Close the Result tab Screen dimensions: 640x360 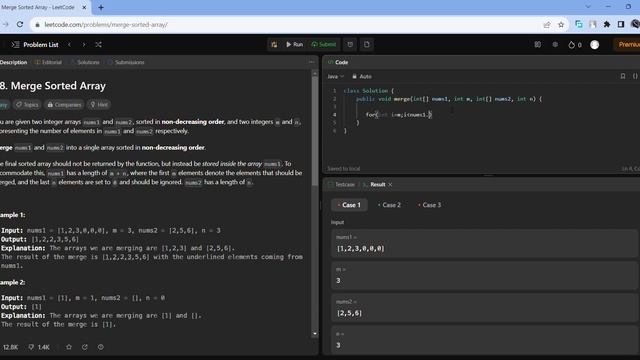[x=391, y=184]
